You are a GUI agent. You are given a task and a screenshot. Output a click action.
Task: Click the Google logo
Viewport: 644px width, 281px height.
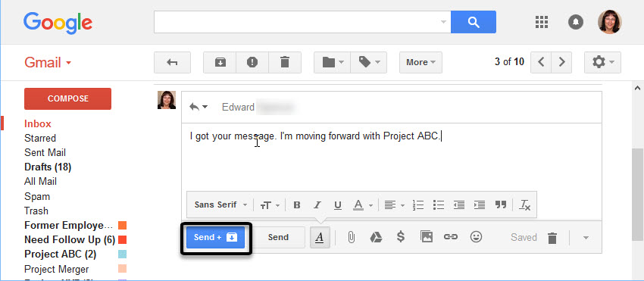[x=58, y=23]
